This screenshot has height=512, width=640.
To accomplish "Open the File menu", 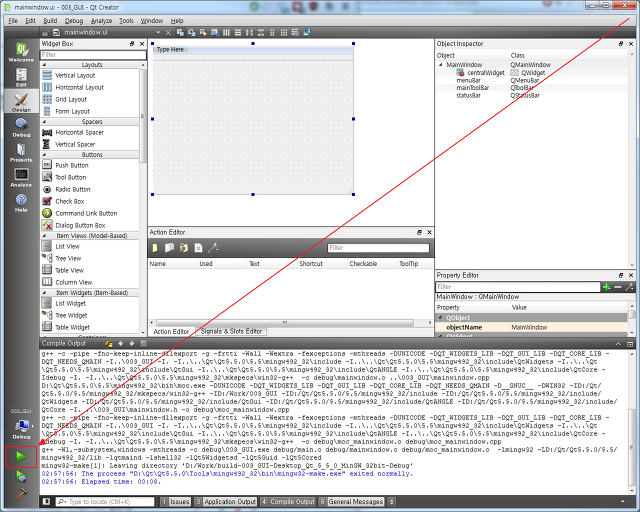I will pos(13,20).
